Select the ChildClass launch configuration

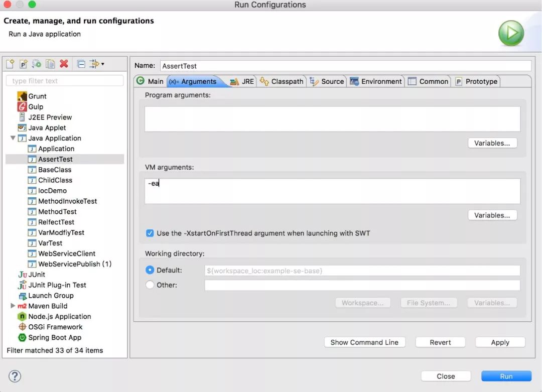click(x=50, y=180)
